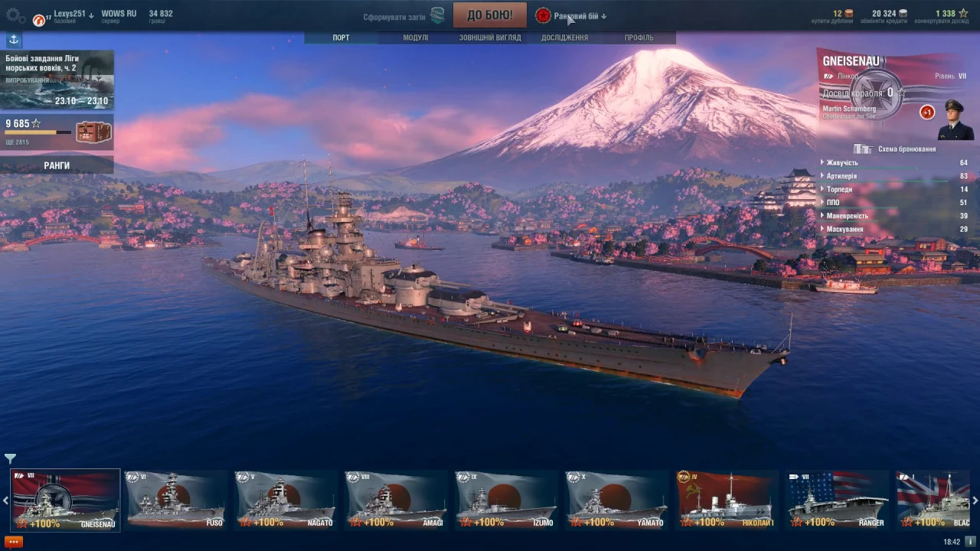Click the doubloons coin icon to buy

pyautogui.click(x=848, y=13)
